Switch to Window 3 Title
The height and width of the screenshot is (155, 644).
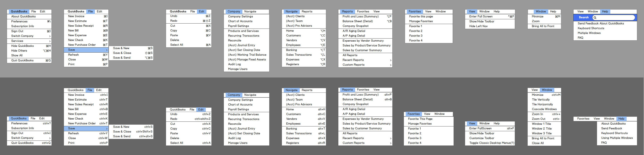coord(544,134)
